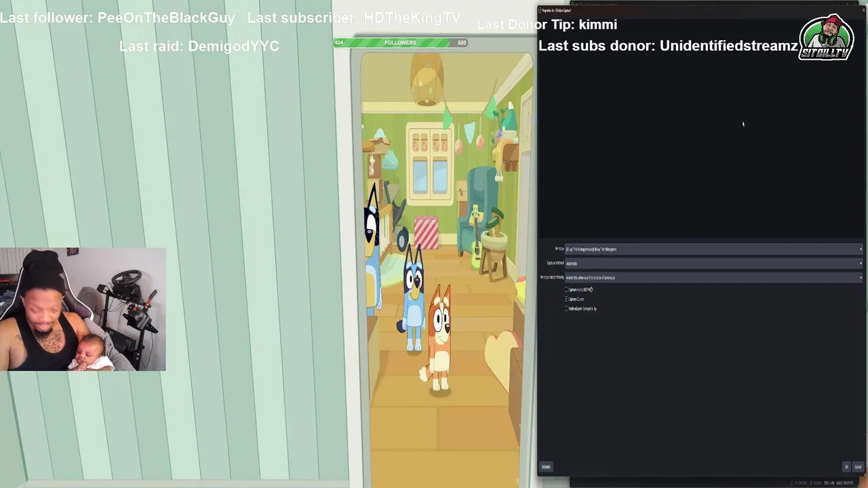The image size is (868, 488).
Task: Click the followers goal progress bar
Action: 400,43
